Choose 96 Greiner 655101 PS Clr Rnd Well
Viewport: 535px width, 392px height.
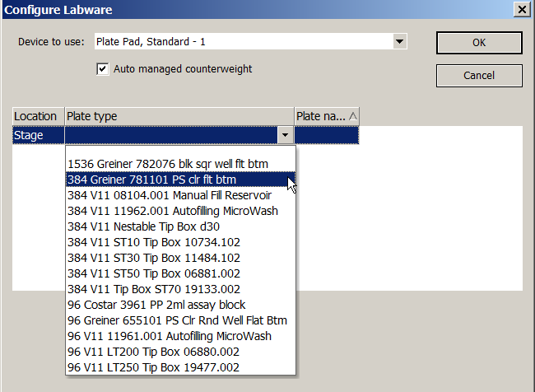[x=177, y=320]
